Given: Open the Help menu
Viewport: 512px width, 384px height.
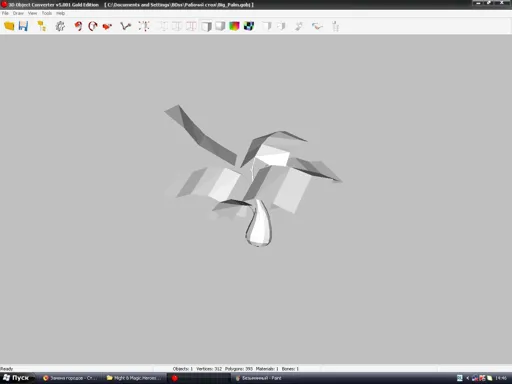Looking at the screenshot, I should pos(60,13).
